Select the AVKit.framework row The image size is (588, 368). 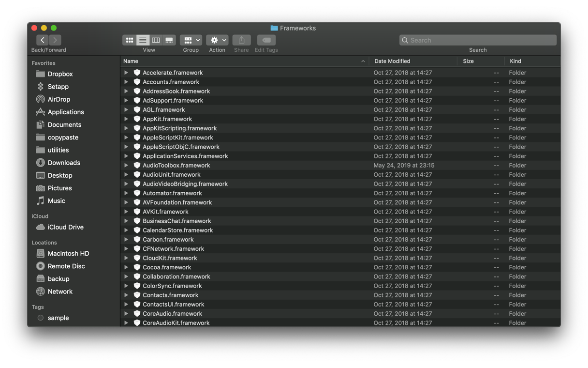click(x=340, y=212)
